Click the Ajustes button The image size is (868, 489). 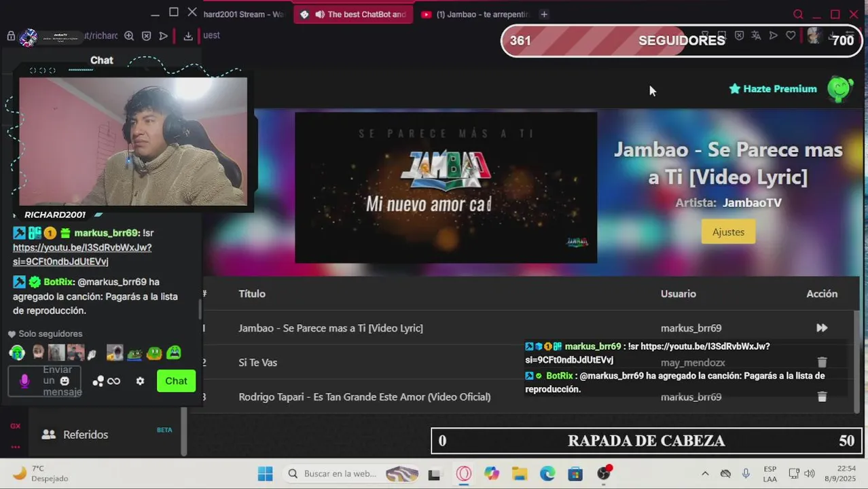pyautogui.click(x=728, y=232)
